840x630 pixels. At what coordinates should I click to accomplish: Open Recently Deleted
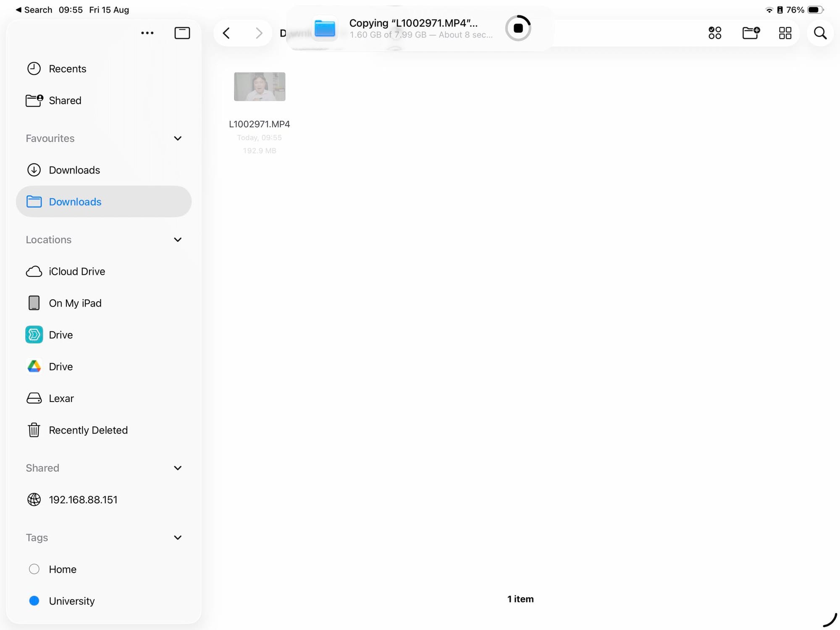click(104, 430)
